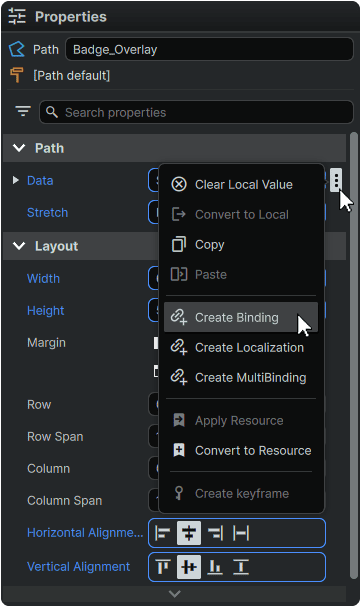Select Copy from context menu
The width and height of the screenshot is (361, 607).
coord(241,245)
